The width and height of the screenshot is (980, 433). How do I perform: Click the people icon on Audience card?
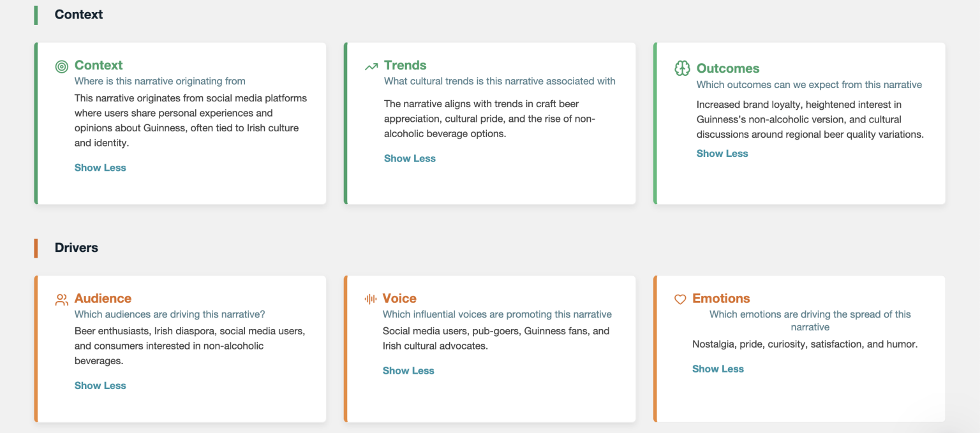62,300
